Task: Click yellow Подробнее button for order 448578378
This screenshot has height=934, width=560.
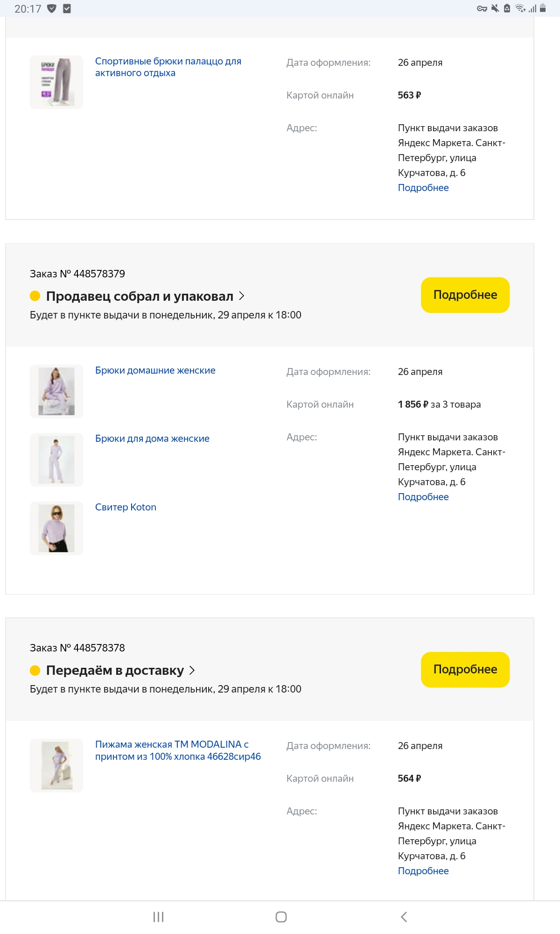Action: (465, 670)
